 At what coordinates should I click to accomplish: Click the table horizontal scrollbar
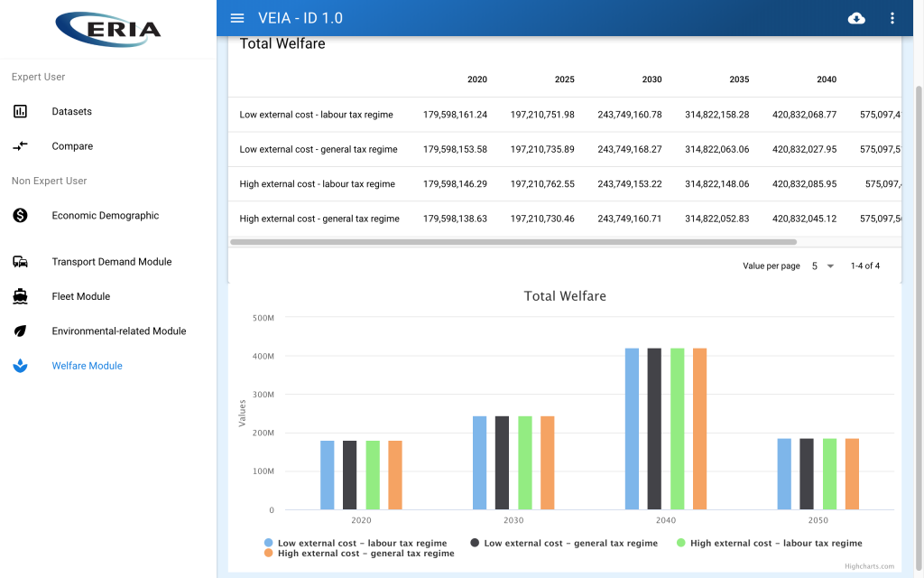tap(513, 242)
